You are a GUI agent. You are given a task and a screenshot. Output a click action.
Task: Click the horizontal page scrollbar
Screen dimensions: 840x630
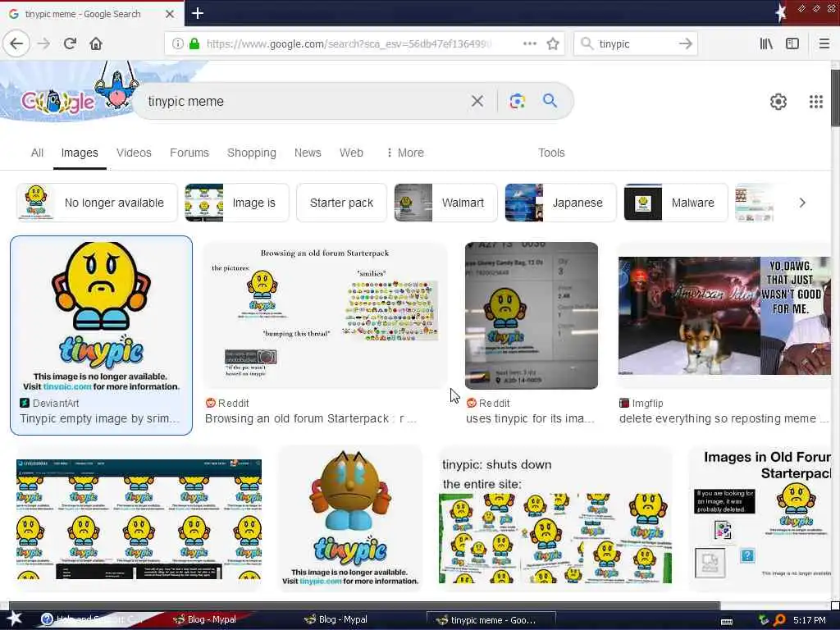[364, 605]
